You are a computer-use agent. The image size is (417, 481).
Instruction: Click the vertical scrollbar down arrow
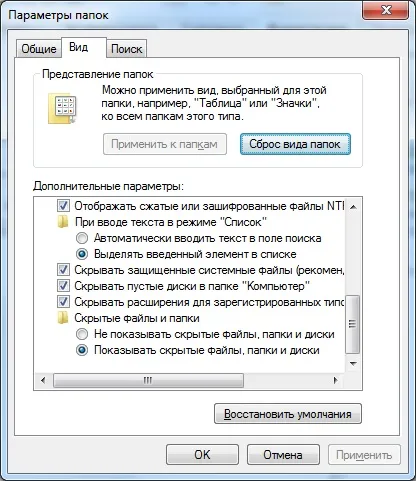[x=353, y=363]
